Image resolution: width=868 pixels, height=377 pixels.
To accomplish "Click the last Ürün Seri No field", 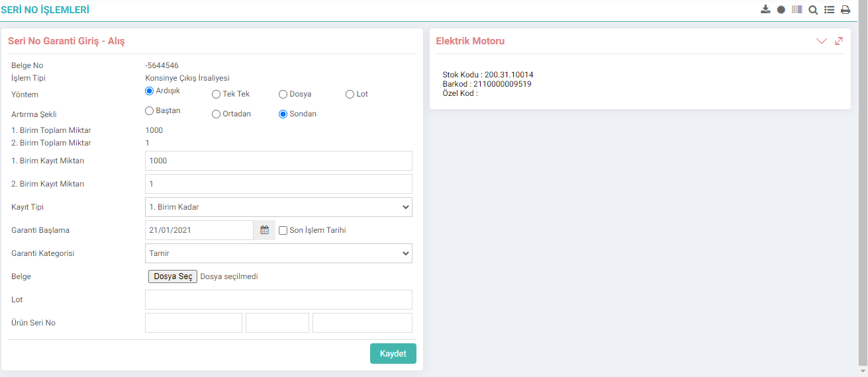I will point(362,323).
